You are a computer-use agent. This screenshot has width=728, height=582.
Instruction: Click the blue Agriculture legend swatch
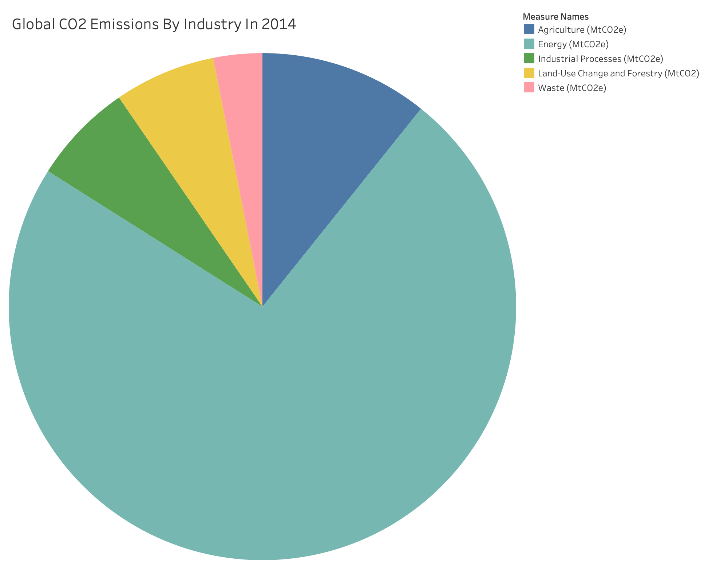[x=530, y=28]
